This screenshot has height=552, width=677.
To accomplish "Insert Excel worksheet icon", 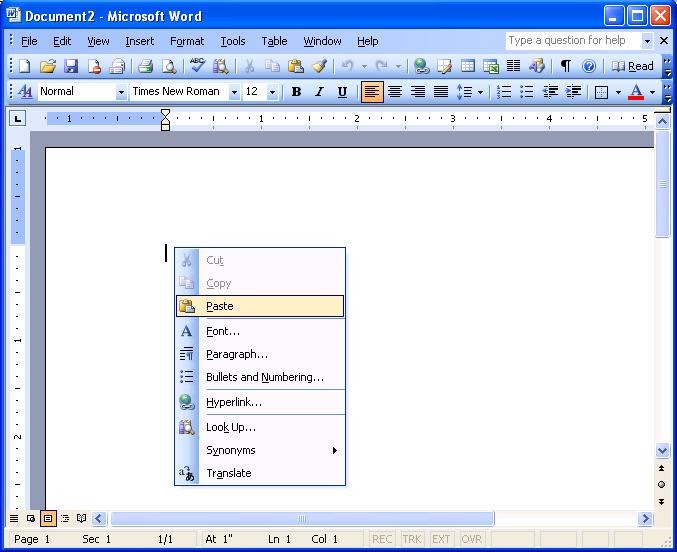I will 491,67.
